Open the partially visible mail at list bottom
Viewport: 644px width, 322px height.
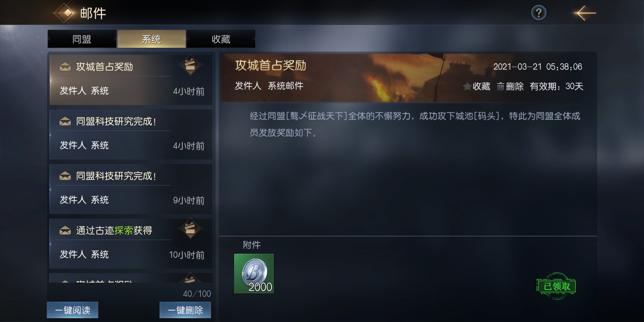(x=131, y=278)
